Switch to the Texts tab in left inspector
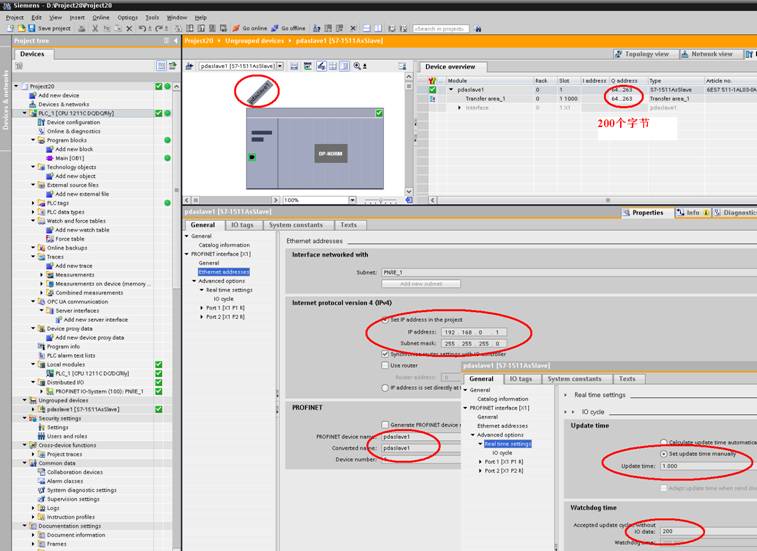This screenshot has width=757, height=551. [349, 225]
